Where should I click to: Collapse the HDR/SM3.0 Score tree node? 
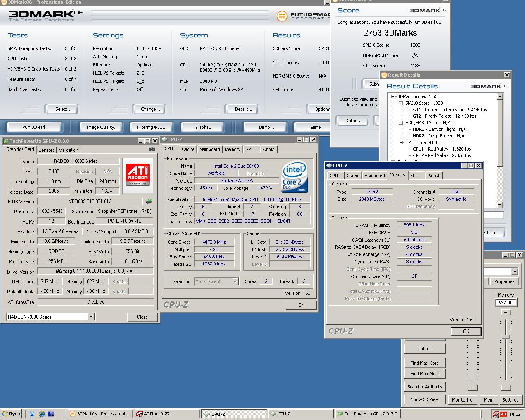(x=401, y=123)
